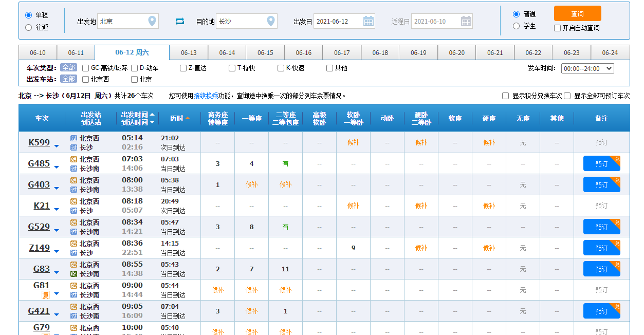Switch to the 06-13 date tab
Viewport: 644px width, 335px height.
tap(189, 53)
